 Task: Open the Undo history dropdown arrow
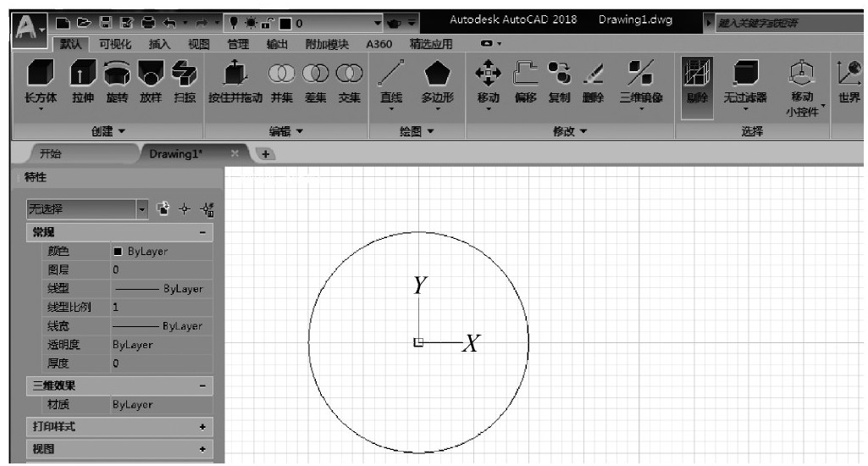click(185, 23)
